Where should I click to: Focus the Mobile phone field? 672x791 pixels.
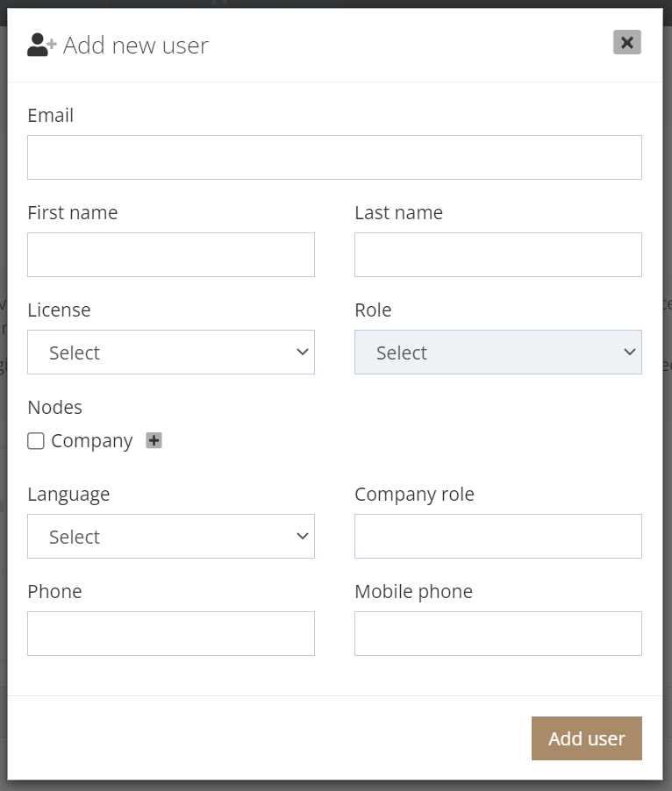click(x=498, y=634)
